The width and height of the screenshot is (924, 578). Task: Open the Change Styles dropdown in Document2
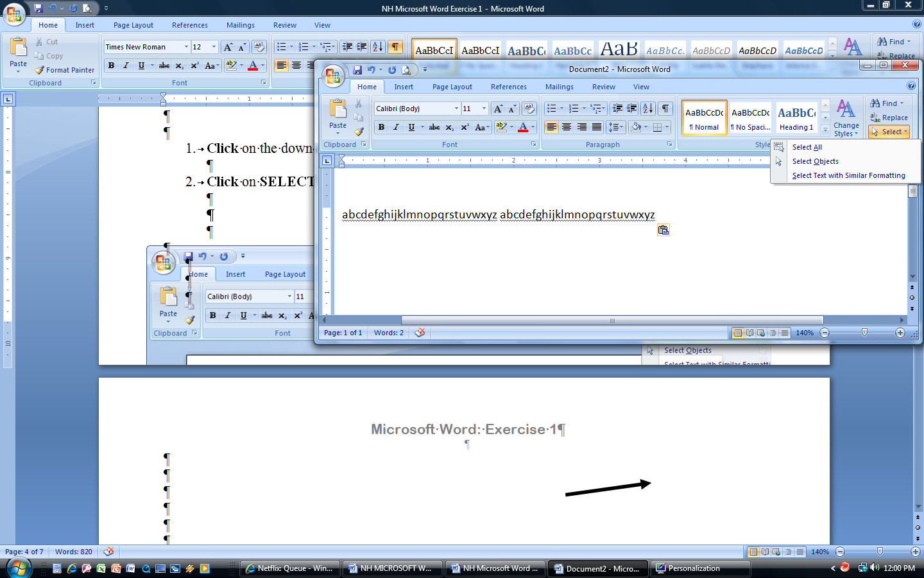point(846,119)
